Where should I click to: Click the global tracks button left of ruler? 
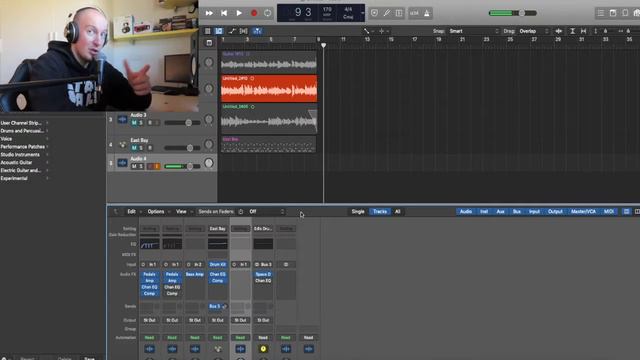[209, 42]
